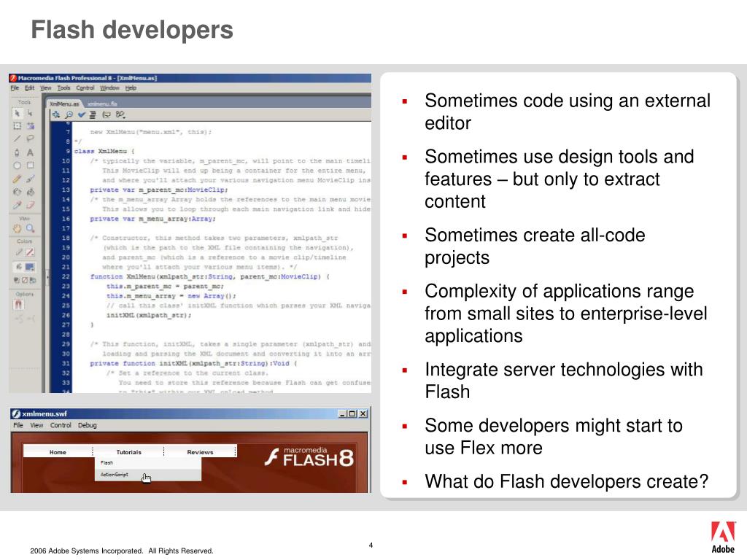Select the Lasso tool
747x560 pixels.
(30, 139)
